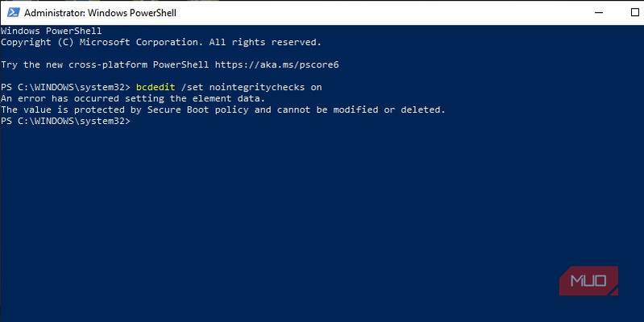This screenshot has height=322, width=644.
Task: Click the word "on" ending the bcdedit command
Action: tap(317, 86)
